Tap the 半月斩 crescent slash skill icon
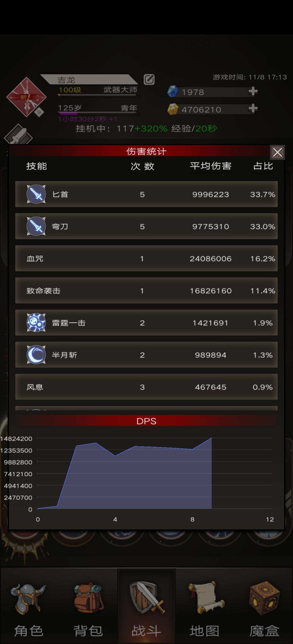 click(x=36, y=354)
